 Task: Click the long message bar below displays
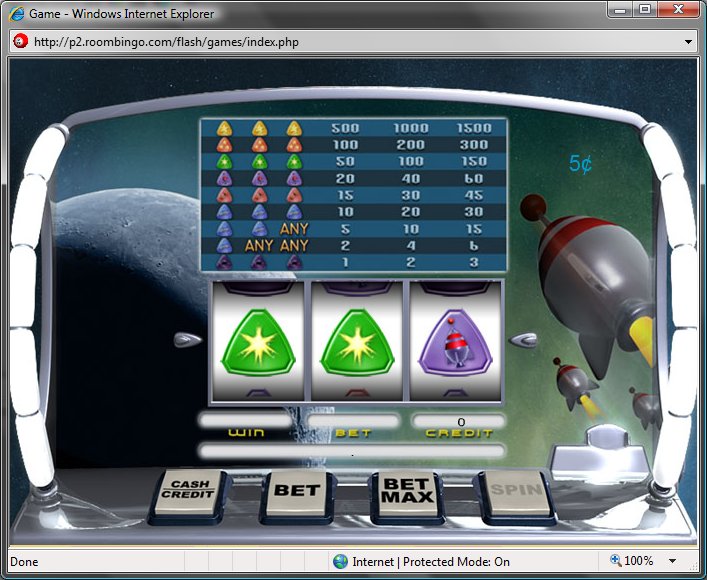pyautogui.click(x=352, y=451)
